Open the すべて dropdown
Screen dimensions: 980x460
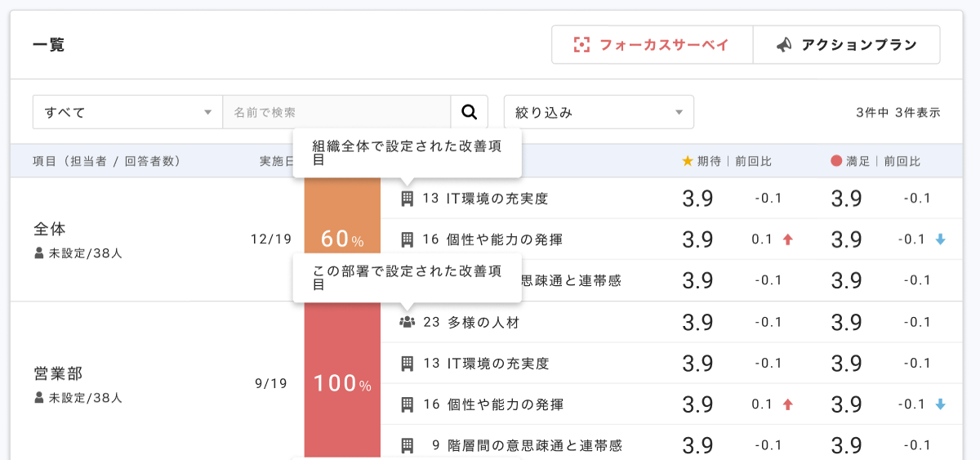127,112
